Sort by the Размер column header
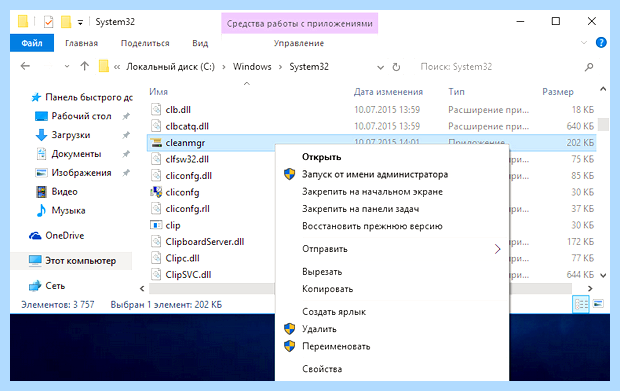 point(558,92)
